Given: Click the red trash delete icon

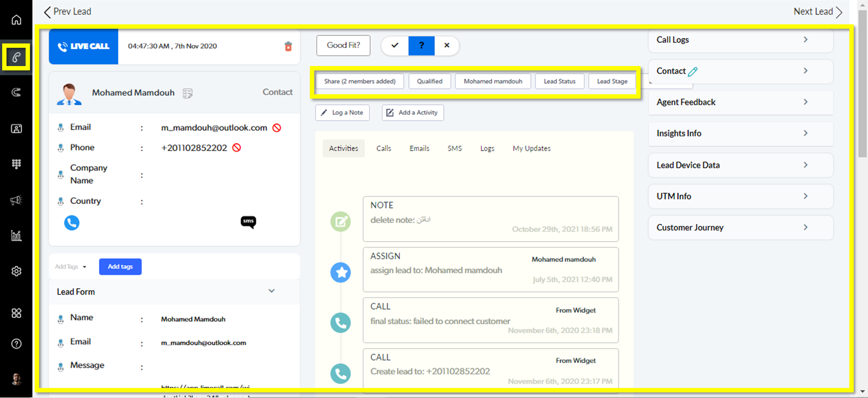Looking at the screenshot, I should click(288, 46).
